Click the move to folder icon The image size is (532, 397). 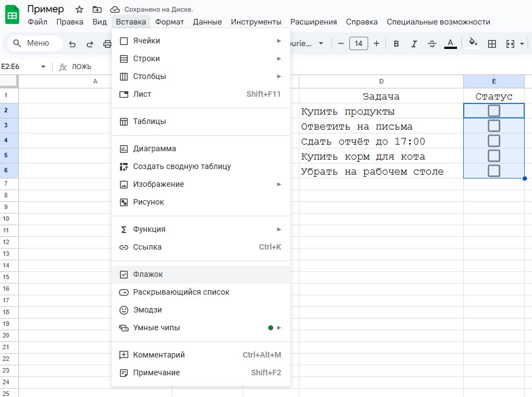pos(97,9)
